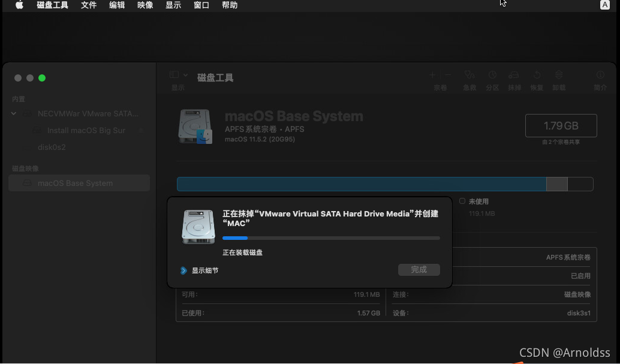Image resolution: width=620 pixels, height=364 pixels.
Task: Open the 映像 menu
Action: tap(145, 5)
